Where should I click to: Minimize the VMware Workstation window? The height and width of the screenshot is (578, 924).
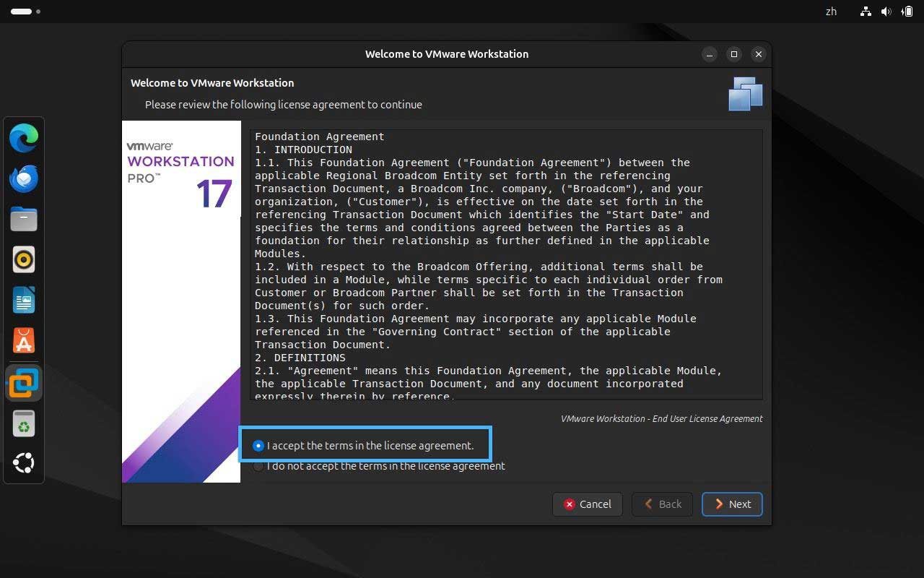(710, 54)
